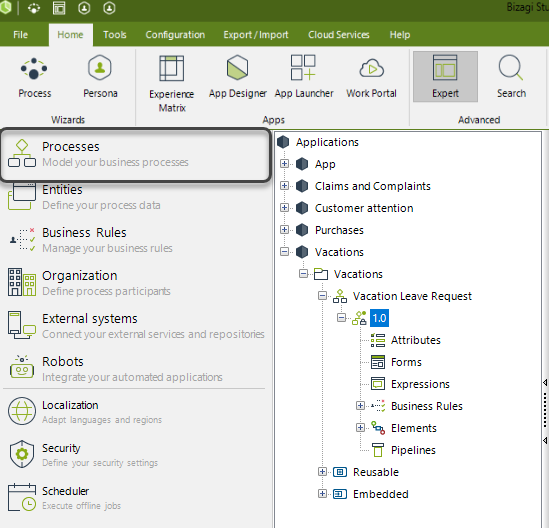
Task: Click the second persona icon in the title bar
Action: [109, 8]
